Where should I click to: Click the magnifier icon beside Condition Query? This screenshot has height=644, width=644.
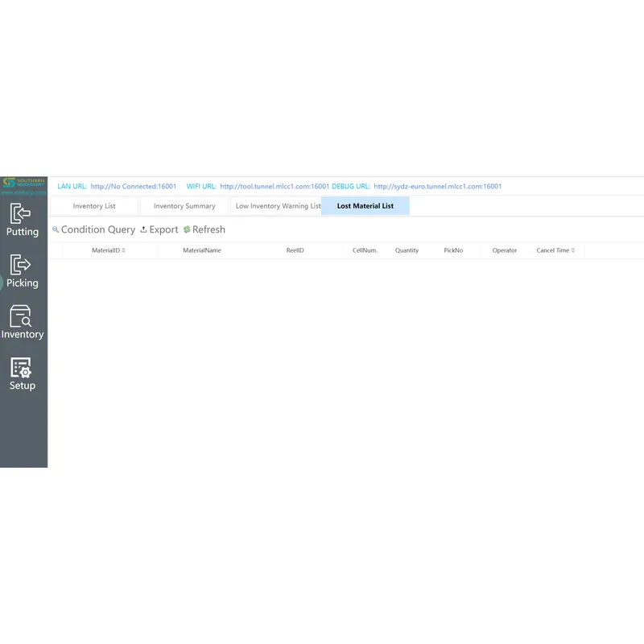tap(55, 230)
